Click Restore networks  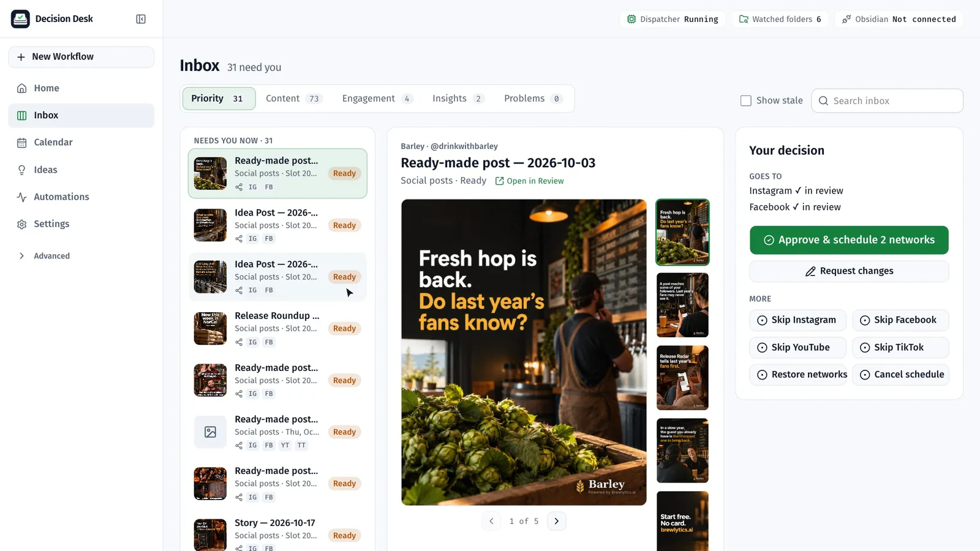pyautogui.click(x=797, y=375)
